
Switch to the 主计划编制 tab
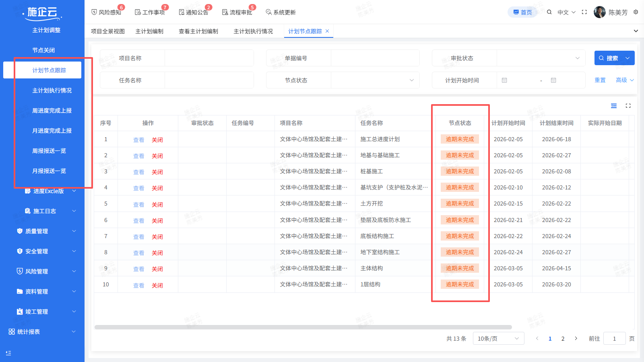click(149, 31)
